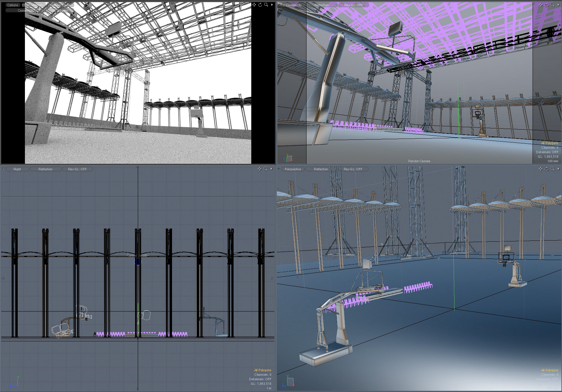Open the Perspective view type dropdown
562x392 pixels.
[293, 169]
